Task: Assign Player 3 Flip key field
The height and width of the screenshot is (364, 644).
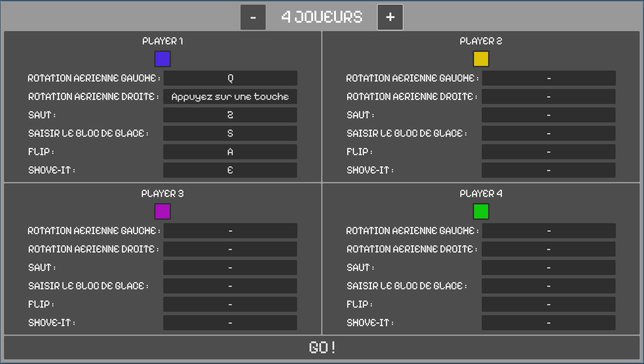Action: point(230,304)
